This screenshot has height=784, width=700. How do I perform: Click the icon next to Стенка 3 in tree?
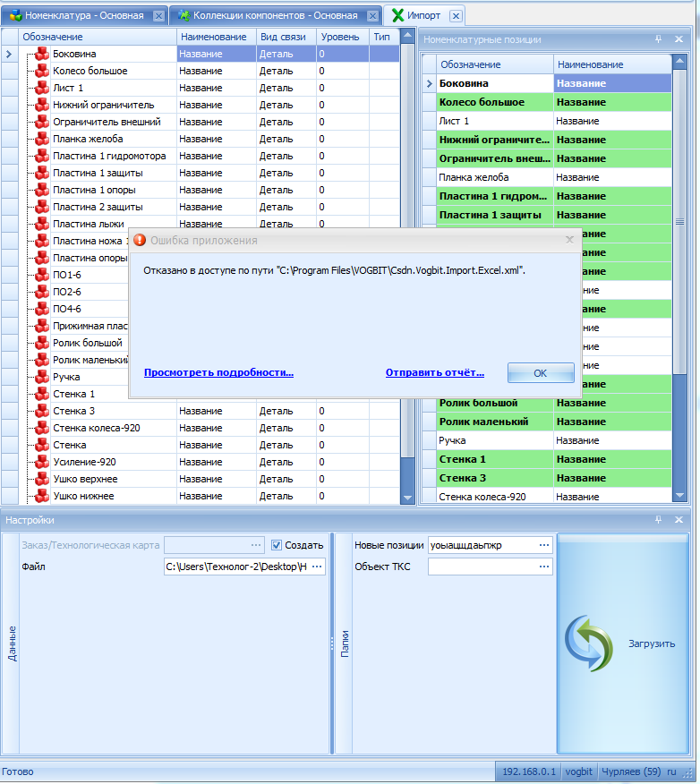click(42, 411)
